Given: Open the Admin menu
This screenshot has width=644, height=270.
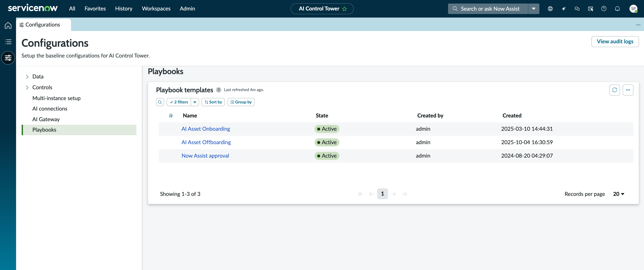Looking at the screenshot, I should pos(187,9).
